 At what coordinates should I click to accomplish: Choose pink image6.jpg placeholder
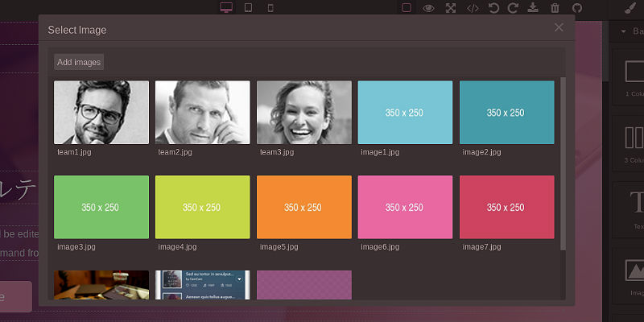pos(405,207)
